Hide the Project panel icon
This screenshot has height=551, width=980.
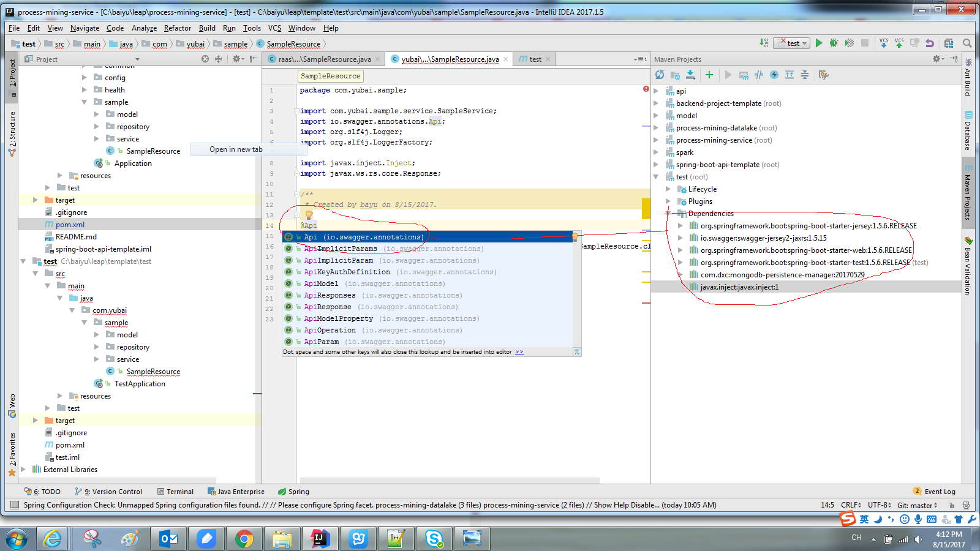[x=254, y=59]
